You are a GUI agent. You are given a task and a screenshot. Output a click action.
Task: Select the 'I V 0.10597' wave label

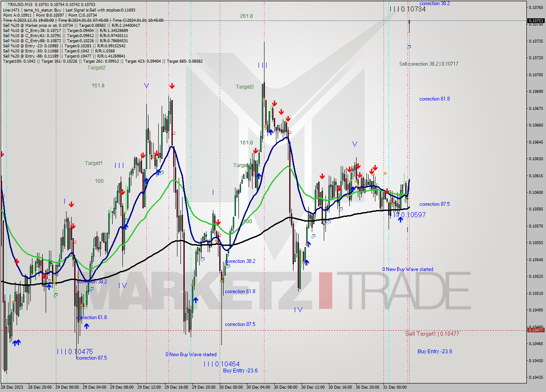[x=410, y=215]
